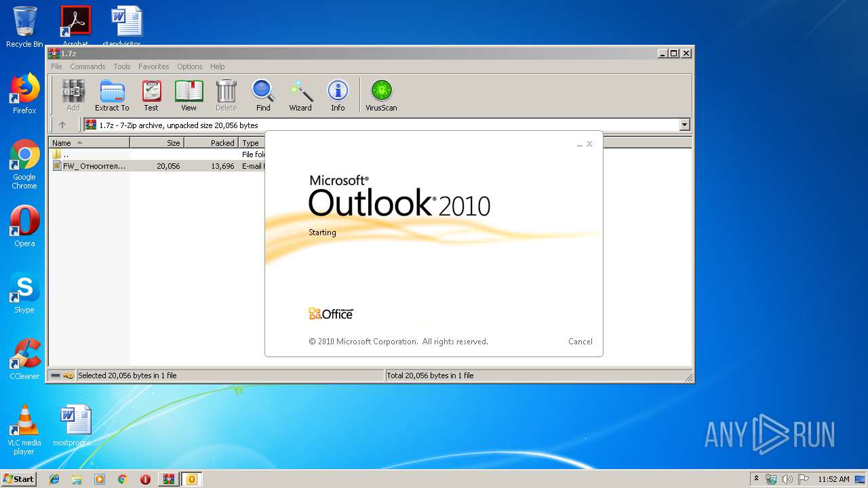Image resolution: width=868 pixels, height=488 pixels.
Task: Open the Find magnifier tool
Action: coord(263,95)
